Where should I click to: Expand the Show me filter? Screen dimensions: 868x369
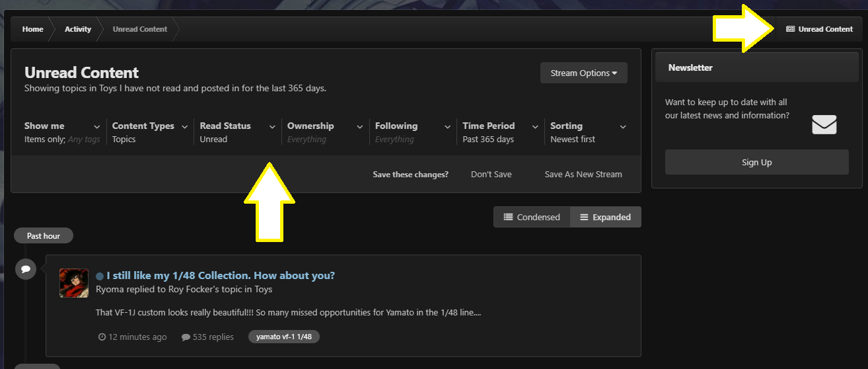pyautogui.click(x=62, y=132)
